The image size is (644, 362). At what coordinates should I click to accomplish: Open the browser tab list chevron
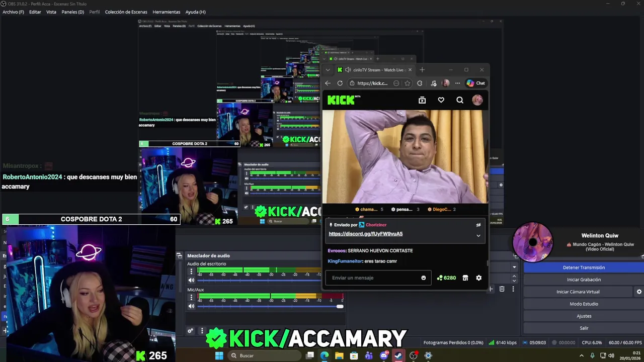pyautogui.click(x=328, y=70)
